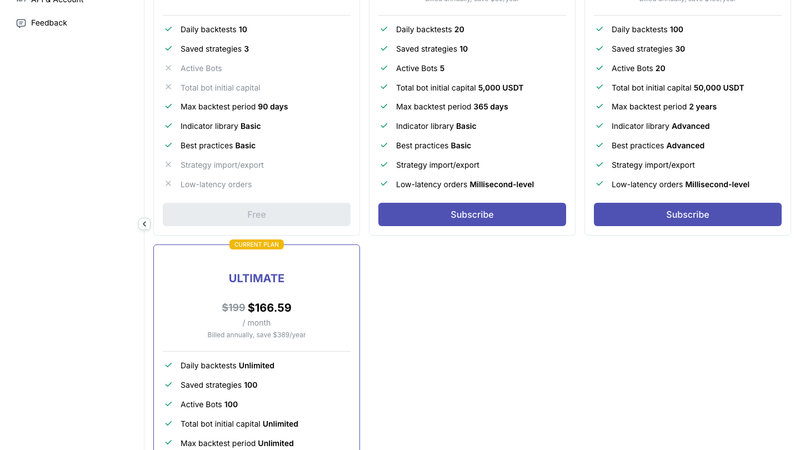Click check icon beside 'Daily backtests 100'
Screen dimensions: 800x450
click(x=599, y=29)
